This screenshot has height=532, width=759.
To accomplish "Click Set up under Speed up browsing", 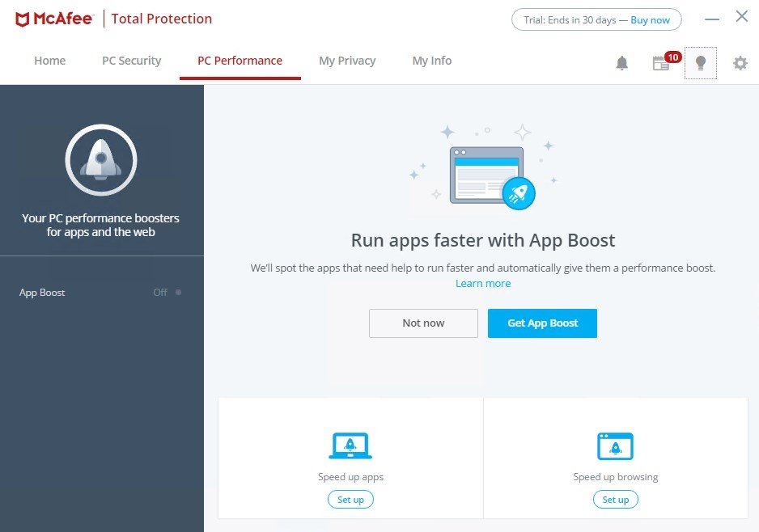I will tap(615, 500).
